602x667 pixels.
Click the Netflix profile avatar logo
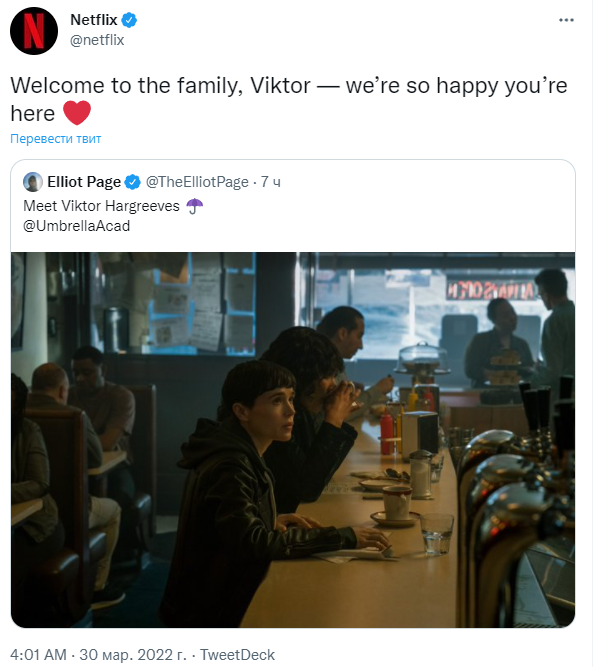(x=34, y=31)
